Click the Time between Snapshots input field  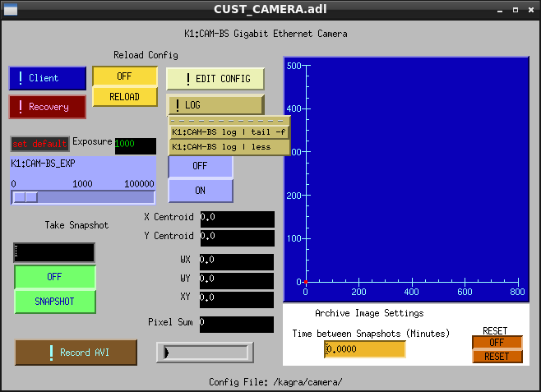tap(364, 349)
